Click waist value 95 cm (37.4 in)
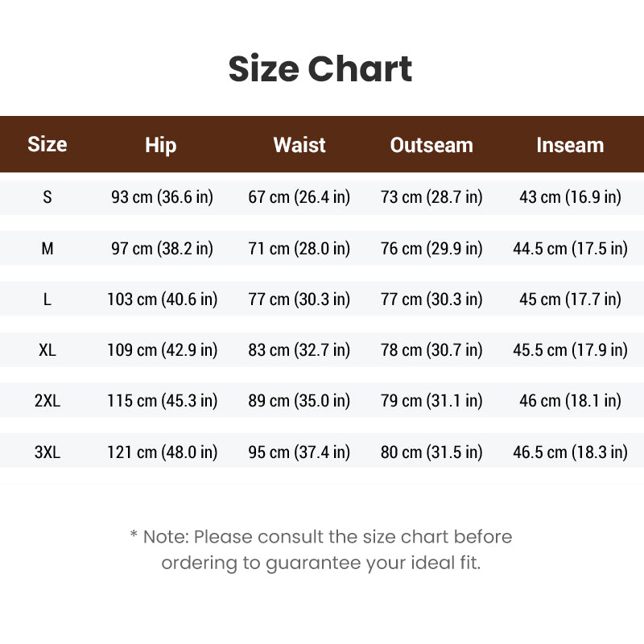644x644 pixels. click(x=299, y=452)
